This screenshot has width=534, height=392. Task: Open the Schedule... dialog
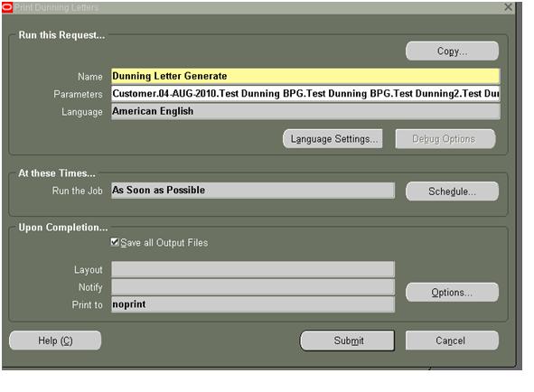point(452,191)
